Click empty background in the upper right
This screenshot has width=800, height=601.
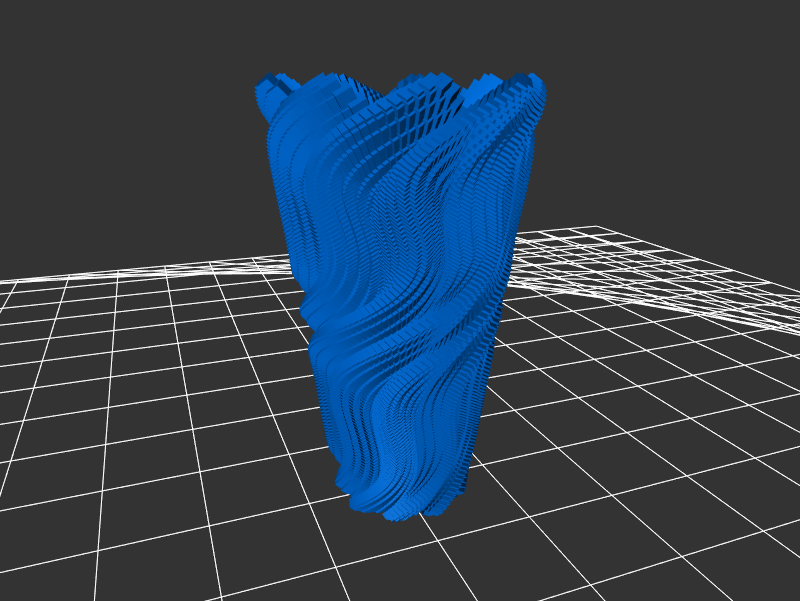(700, 80)
